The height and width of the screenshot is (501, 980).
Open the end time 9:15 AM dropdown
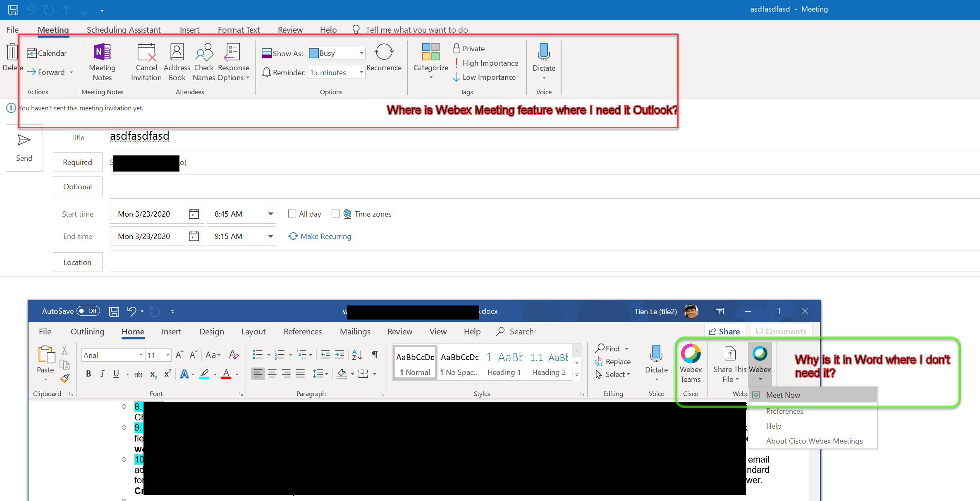(270, 236)
